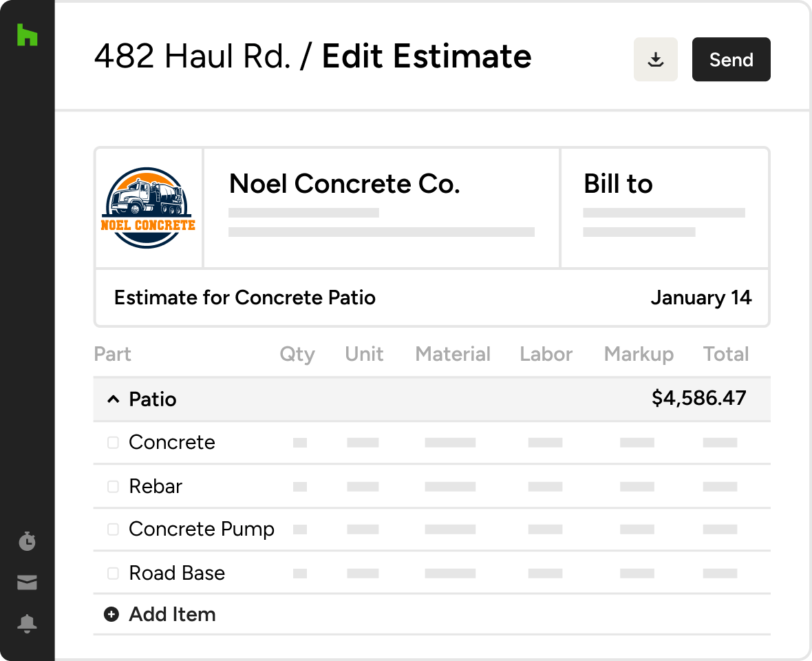The width and height of the screenshot is (812, 661).
Task: Click the Material column header
Action: (x=453, y=354)
